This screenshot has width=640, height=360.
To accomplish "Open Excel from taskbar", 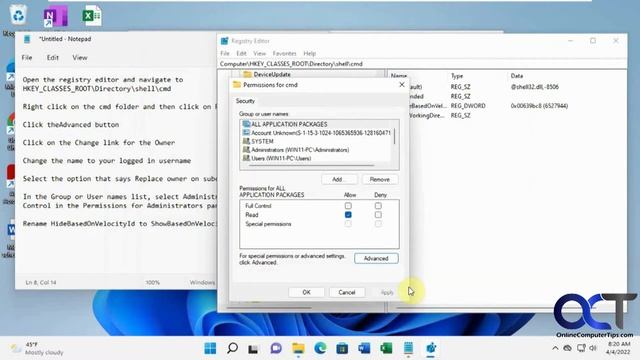I will tap(386, 348).
